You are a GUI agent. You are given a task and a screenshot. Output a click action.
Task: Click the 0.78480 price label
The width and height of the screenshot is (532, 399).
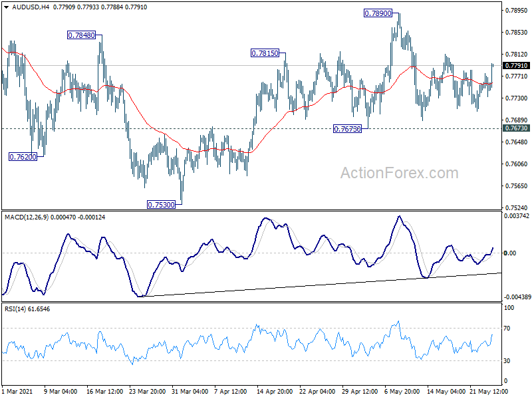point(81,35)
